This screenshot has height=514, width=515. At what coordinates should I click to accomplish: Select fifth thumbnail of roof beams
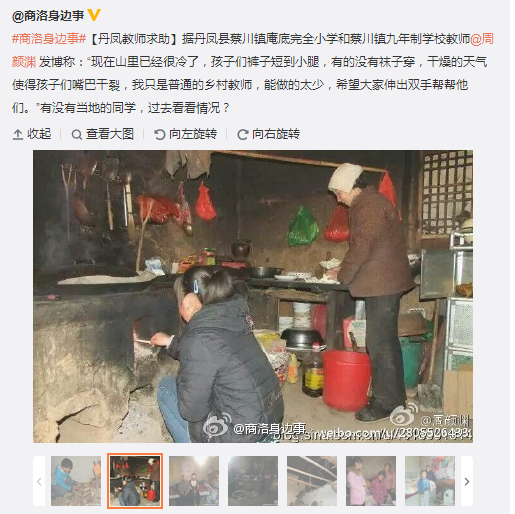click(x=312, y=481)
